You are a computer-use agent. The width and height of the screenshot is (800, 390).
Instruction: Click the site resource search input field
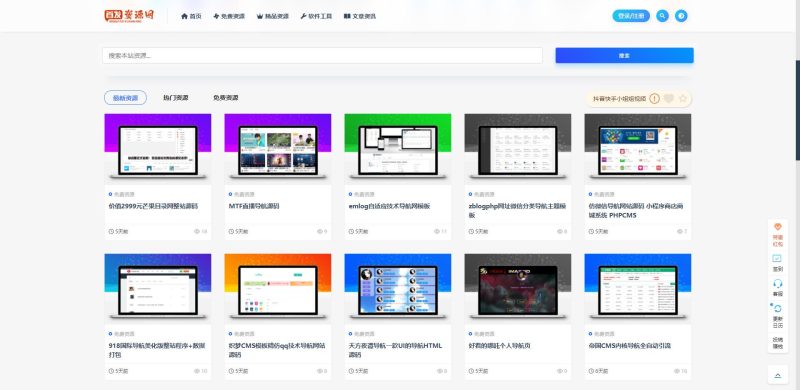322,56
